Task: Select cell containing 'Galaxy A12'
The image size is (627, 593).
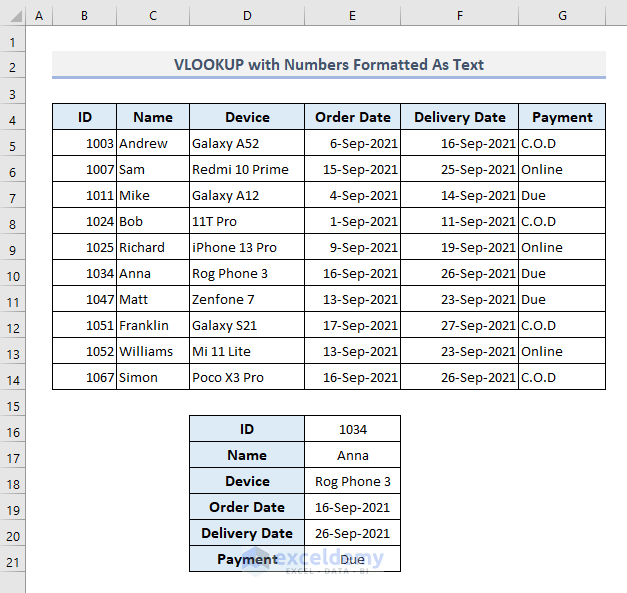Action: coord(247,195)
